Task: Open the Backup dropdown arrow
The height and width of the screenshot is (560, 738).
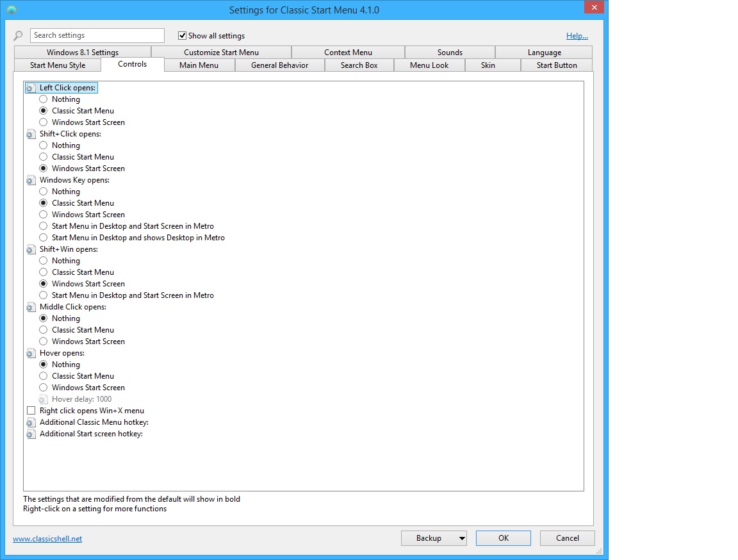Action: [462, 538]
